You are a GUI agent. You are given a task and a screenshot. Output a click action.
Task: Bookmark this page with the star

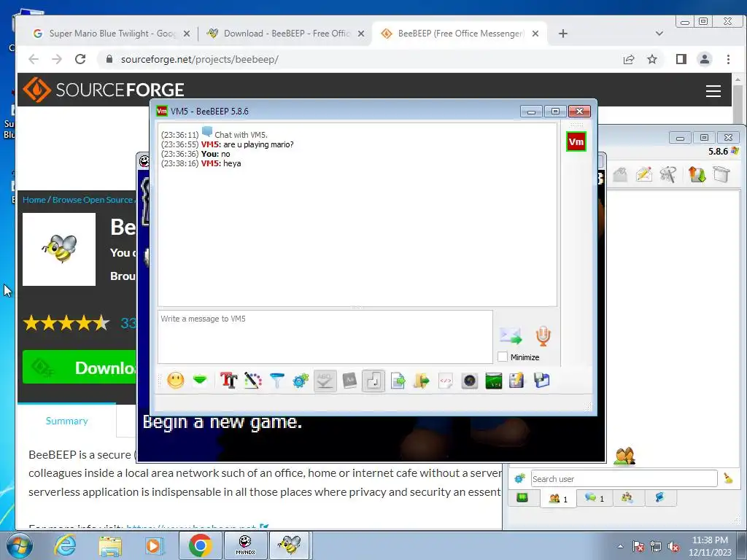[x=652, y=59]
